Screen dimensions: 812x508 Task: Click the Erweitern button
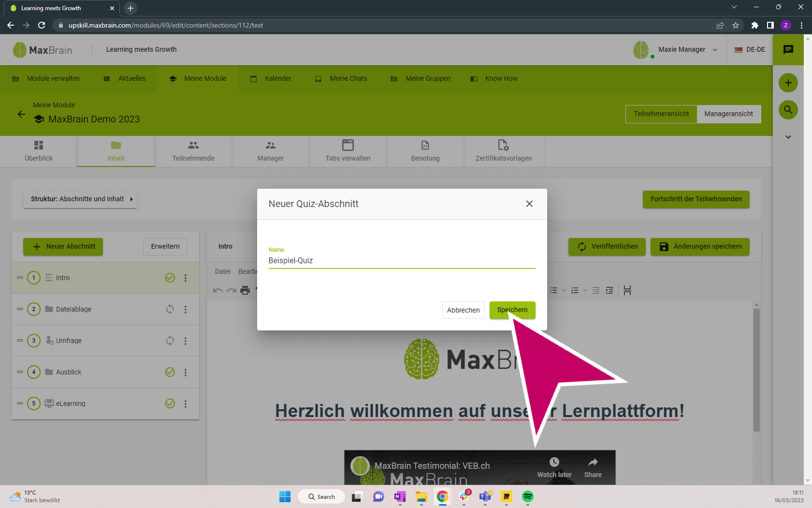tap(165, 246)
